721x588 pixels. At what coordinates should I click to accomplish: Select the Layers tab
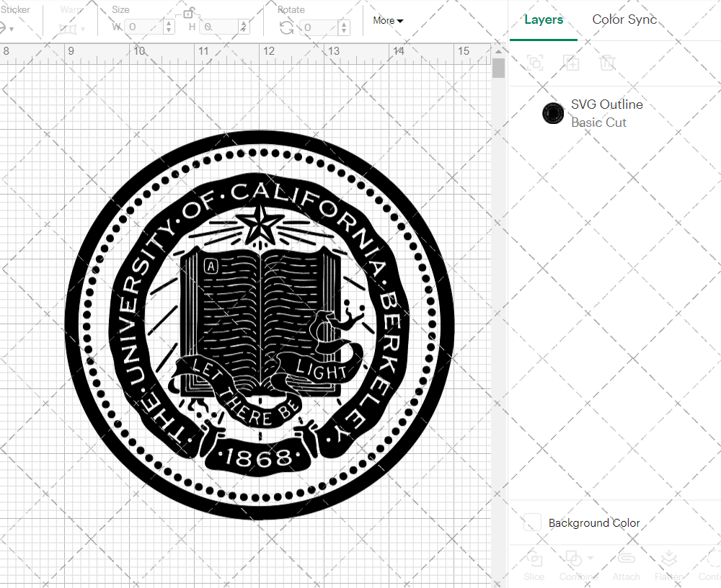(544, 19)
